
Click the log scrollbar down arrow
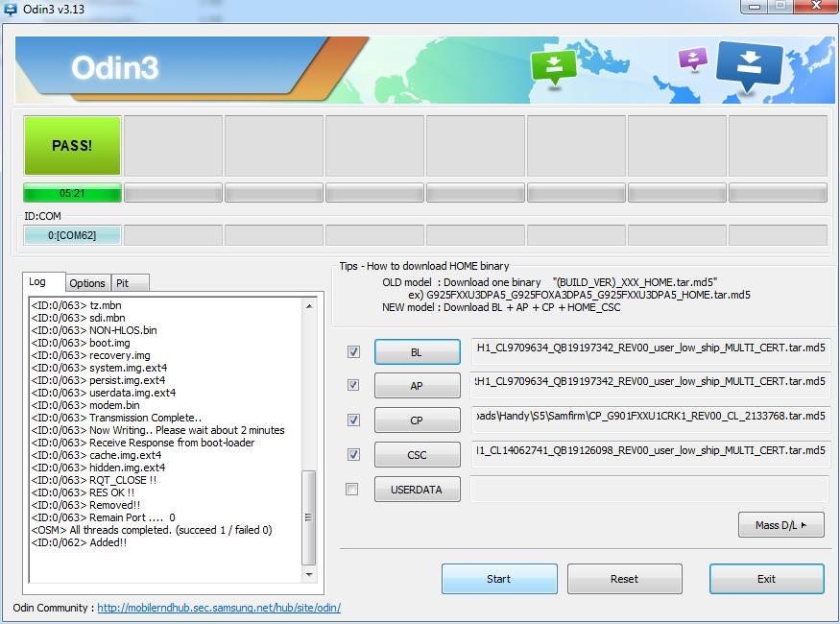(x=309, y=575)
